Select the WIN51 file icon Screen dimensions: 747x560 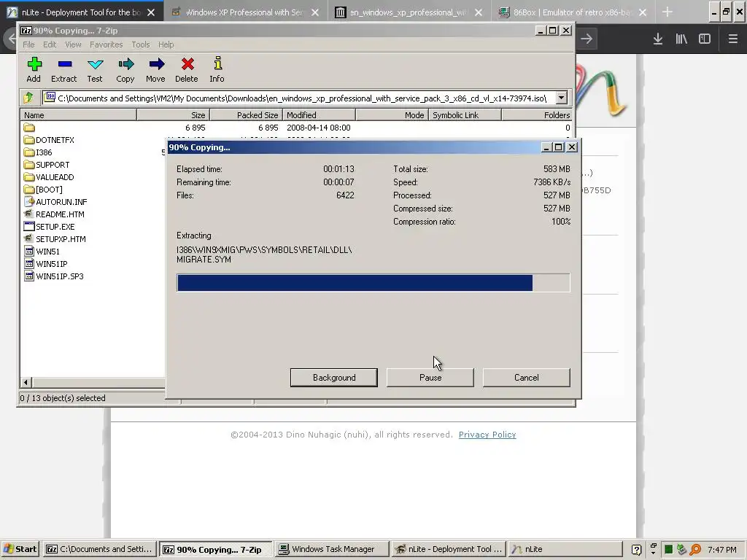click(x=29, y=252)
